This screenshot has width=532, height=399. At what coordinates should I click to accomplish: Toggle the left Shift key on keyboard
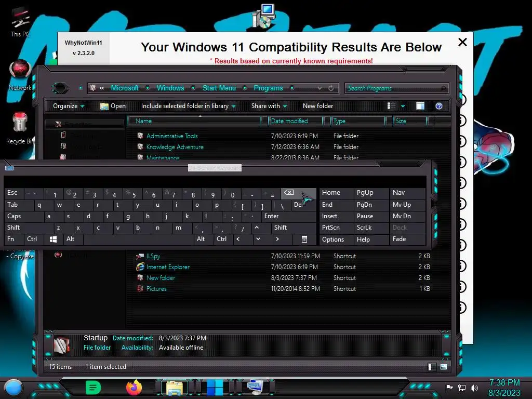tap(29, 228)
